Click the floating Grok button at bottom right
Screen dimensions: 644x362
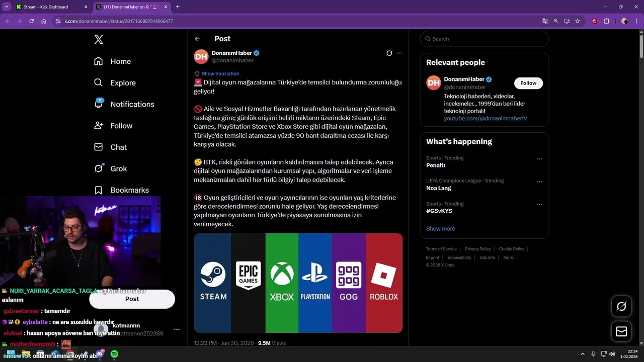pos(621,306)
